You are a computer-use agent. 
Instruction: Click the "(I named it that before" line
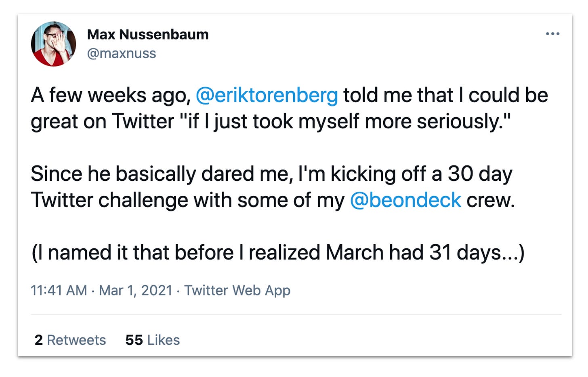click(132, 253)
